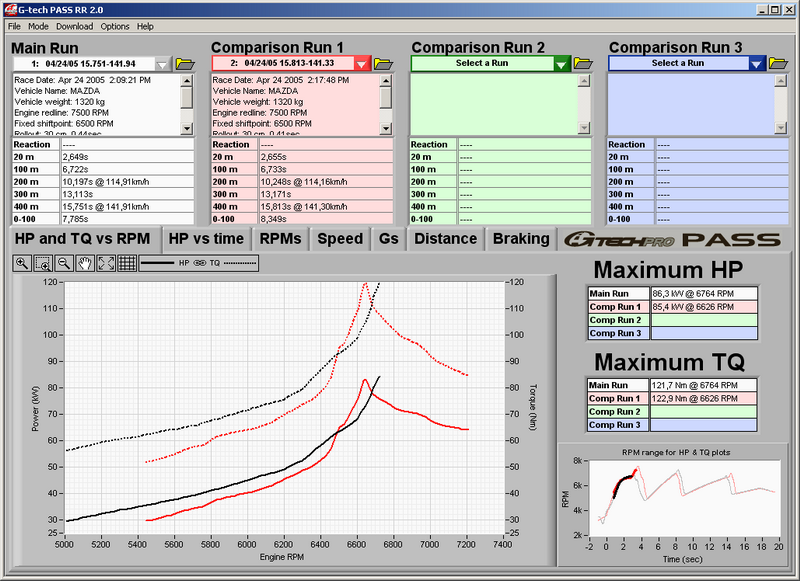Open the Mode menu

tap(38, 27)
